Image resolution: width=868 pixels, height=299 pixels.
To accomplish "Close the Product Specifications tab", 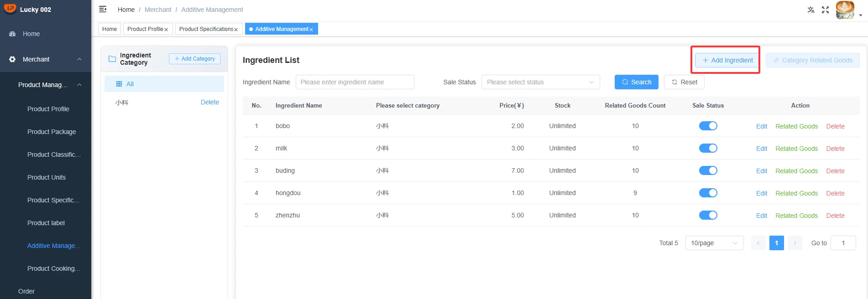I will (x=236, y=30).
